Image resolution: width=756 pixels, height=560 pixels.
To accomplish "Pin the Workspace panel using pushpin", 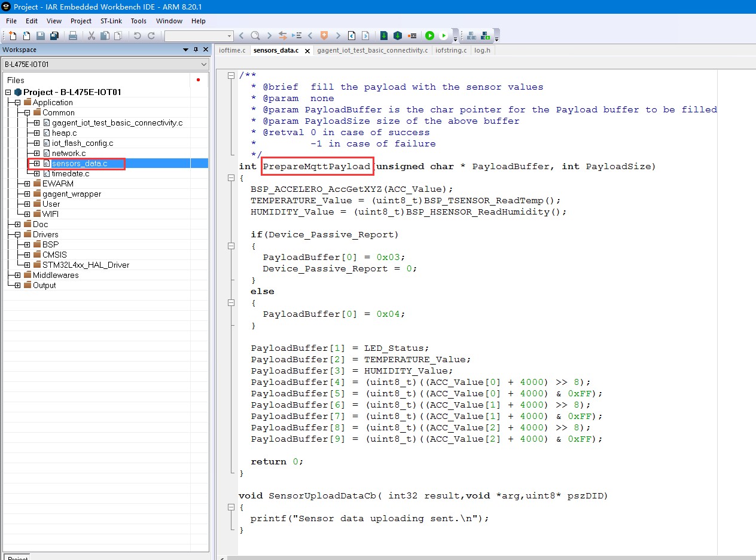I will pyautogui.click(x=196, y=50).
